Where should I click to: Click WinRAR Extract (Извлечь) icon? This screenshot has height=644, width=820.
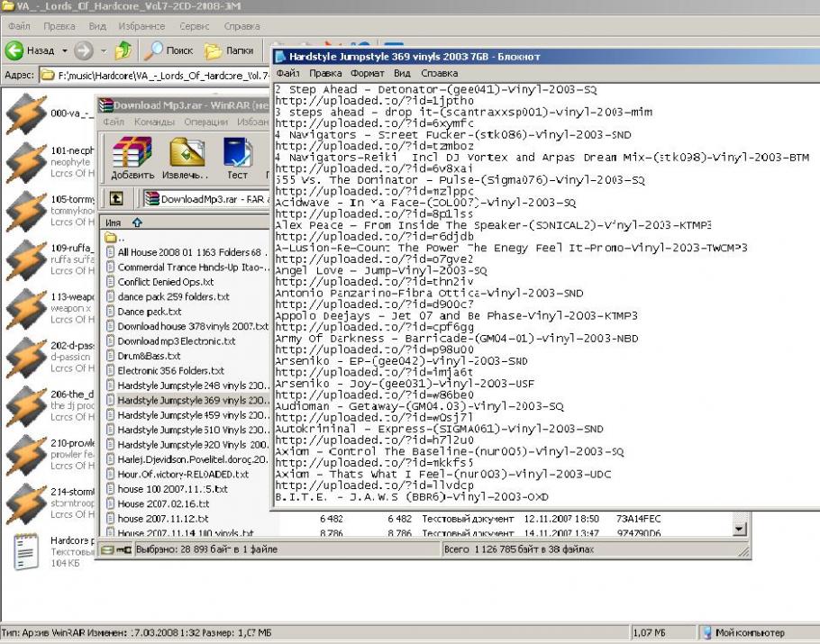[187, 152]
